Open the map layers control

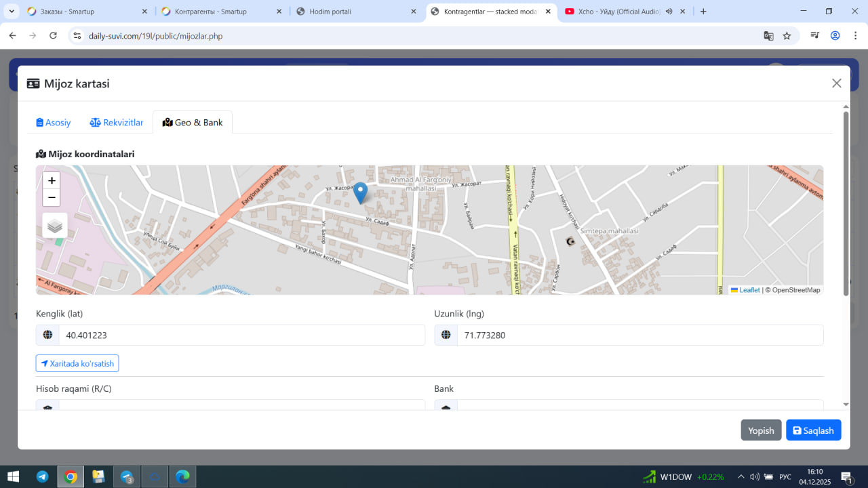tap(55, 226)
